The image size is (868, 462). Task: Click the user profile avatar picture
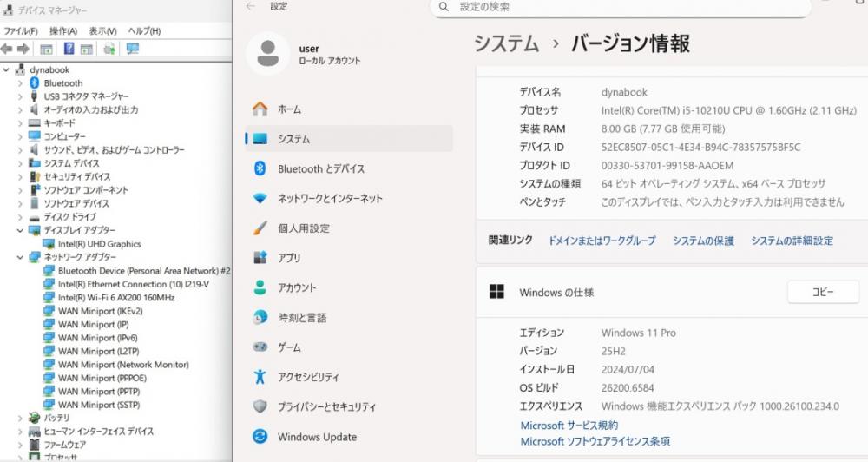tap(268, 54)
